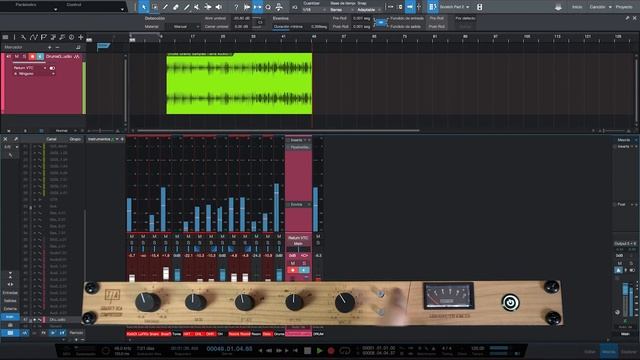Select the Listen speaker tool
The height and width of the screenshot is (360, 640).
219,7
